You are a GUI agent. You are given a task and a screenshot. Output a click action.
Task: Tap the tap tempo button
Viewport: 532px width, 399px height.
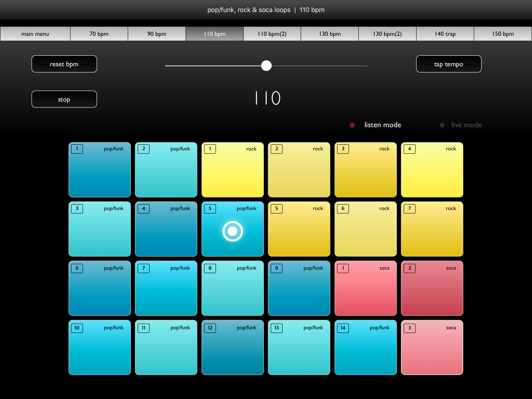tap(449, 64)
